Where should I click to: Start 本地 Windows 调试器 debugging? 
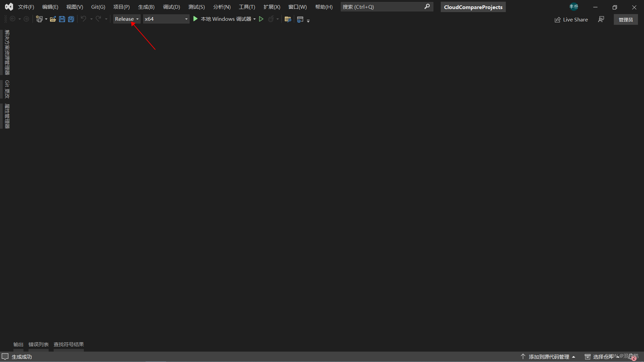point(223,19)
